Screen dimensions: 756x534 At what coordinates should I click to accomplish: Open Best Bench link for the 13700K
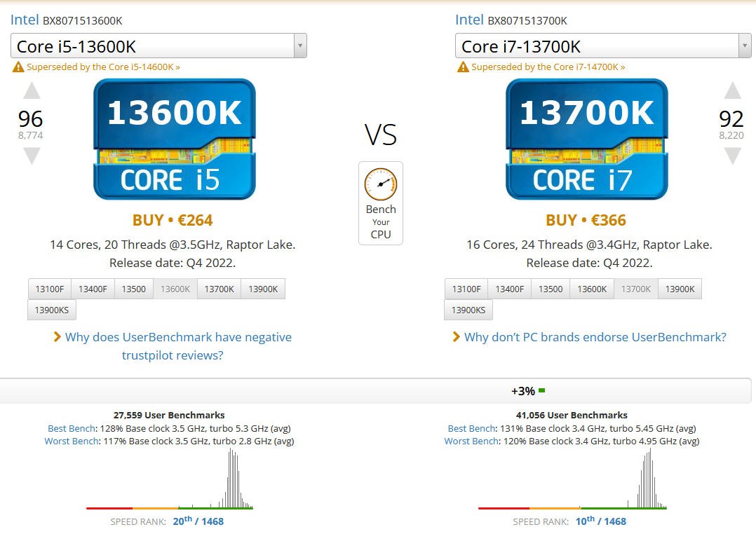[x=471, y=428]
